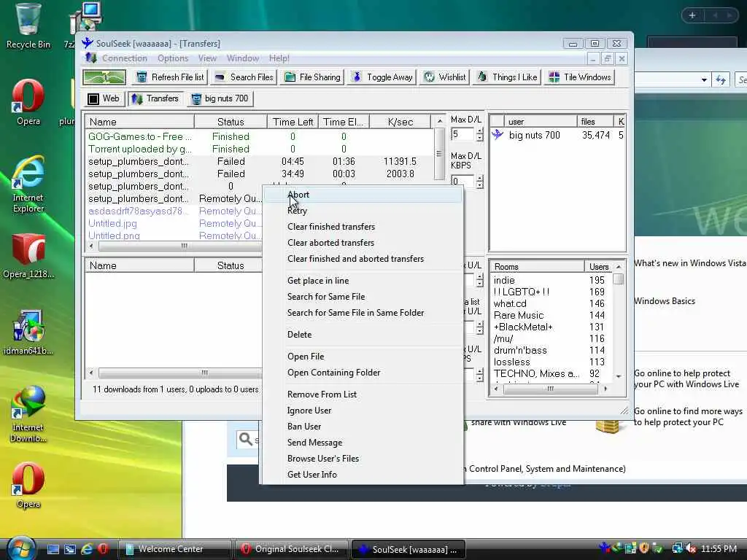Click Tile Windows toolbar button
The image size is (747, 560).
[x=580, y=77]
